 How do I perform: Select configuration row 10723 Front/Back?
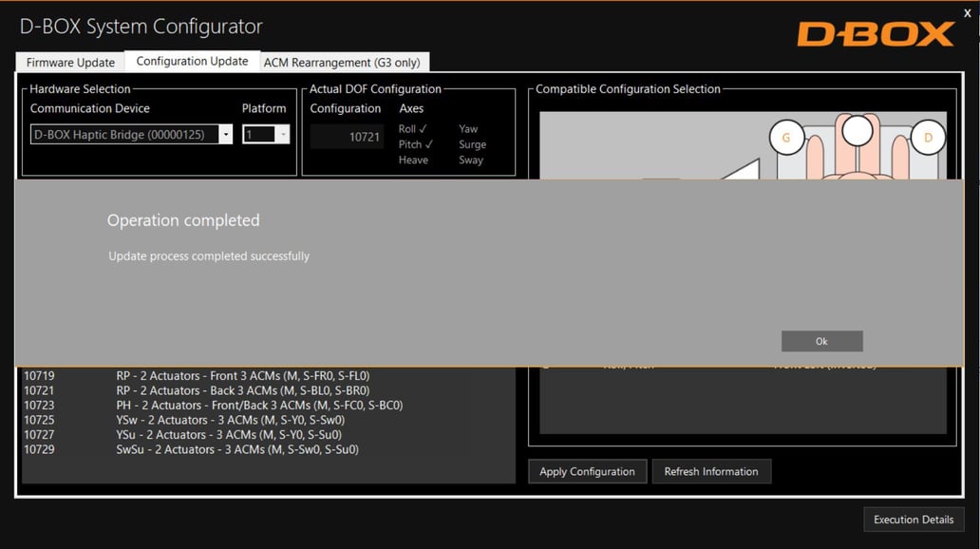coord(269,406)
